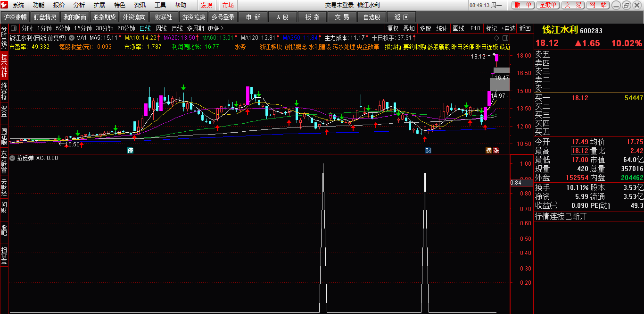This screenshot has height=314, width=644.
Task: Click the 全撤单 button
Action: click(x=547, y=5)
